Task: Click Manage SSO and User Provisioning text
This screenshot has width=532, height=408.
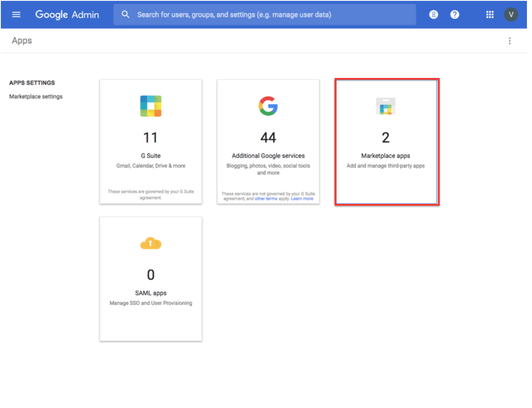Action: pos(151,303)
